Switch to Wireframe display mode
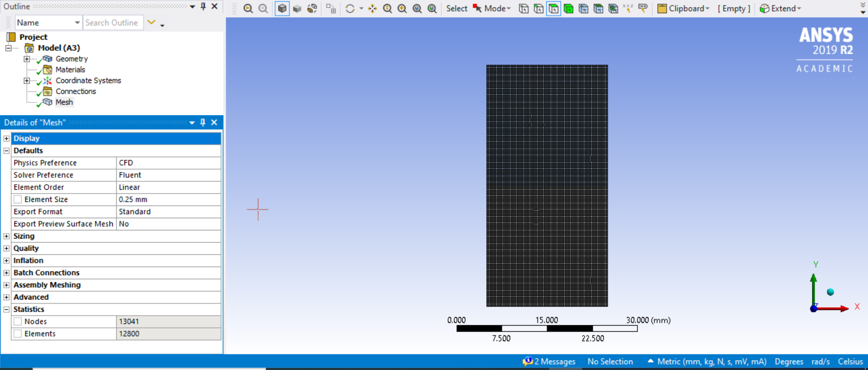This screenshot has width=868, height=370. (x=312, y=9)
